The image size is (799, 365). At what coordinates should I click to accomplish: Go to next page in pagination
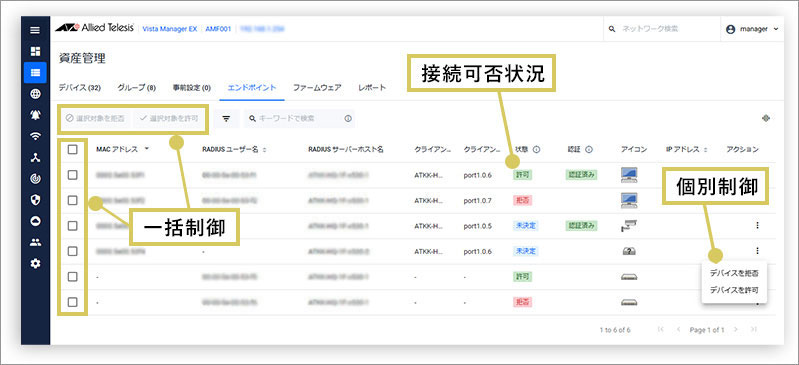click(x=735, y=330)
